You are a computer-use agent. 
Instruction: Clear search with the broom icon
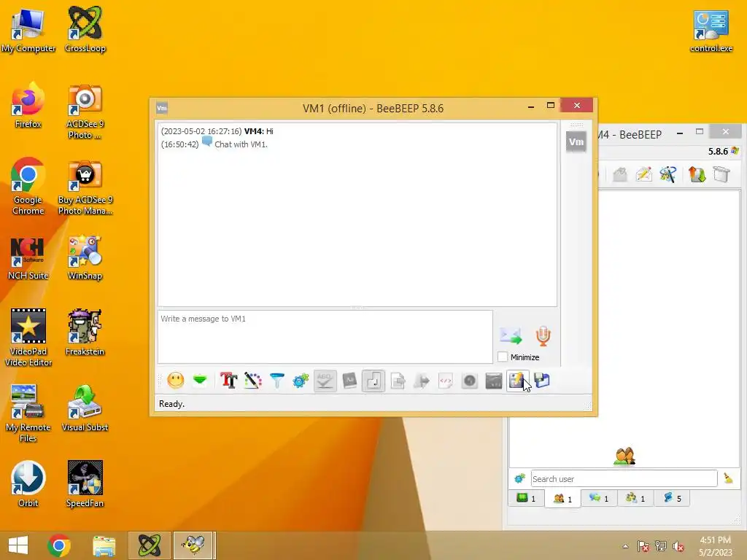pos(729,478)
